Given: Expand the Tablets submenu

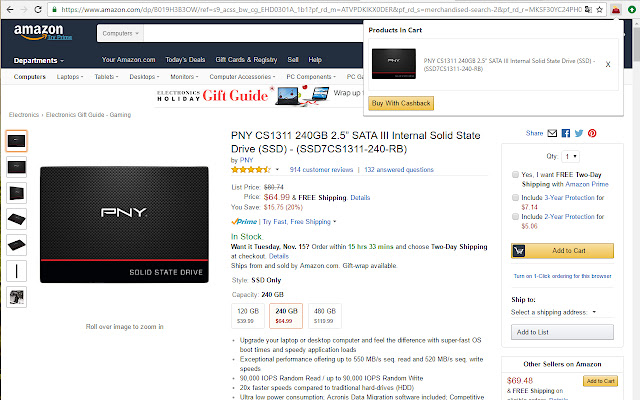Looking at the screenshot, I should (106, 77).
